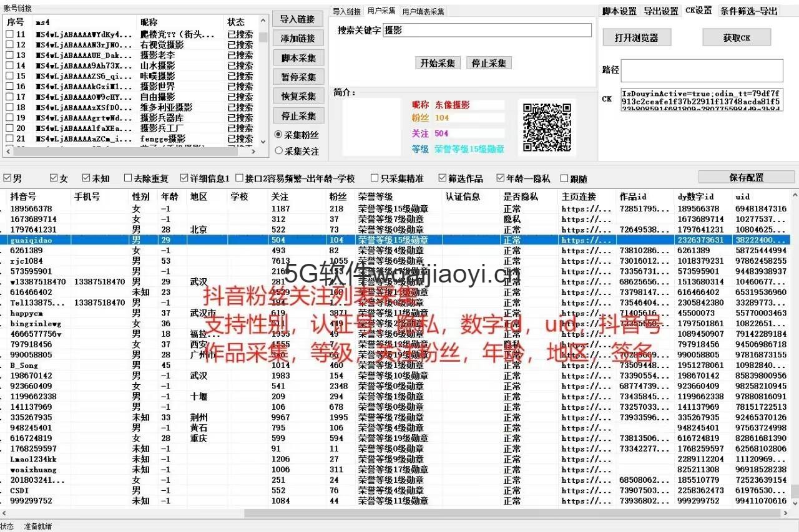Click 暂停采集 button
Viewport: 799px width, 532px height.
(x=298, y=77)
